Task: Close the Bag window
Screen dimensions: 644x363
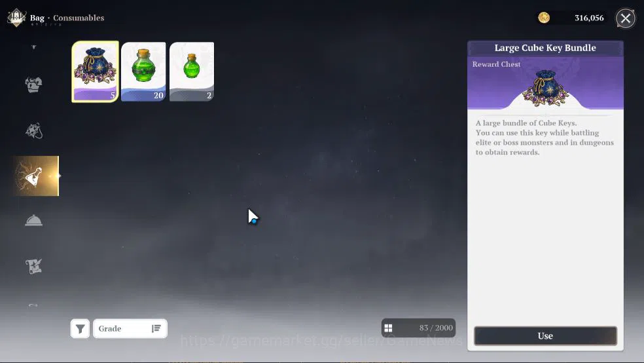Action: pos(626,18)
